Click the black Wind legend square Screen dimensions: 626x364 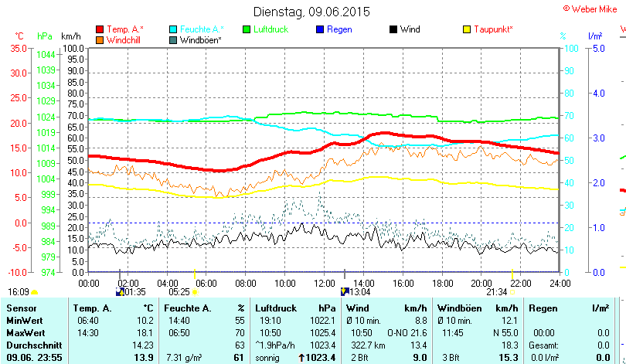394,29
